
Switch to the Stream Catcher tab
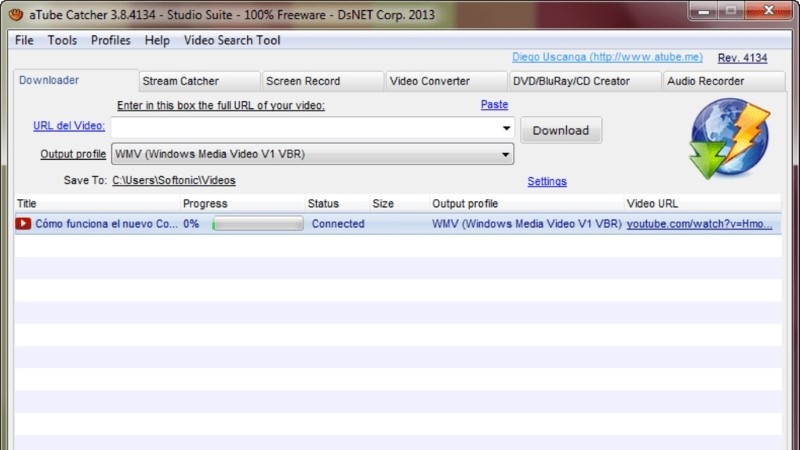[199, 81]
